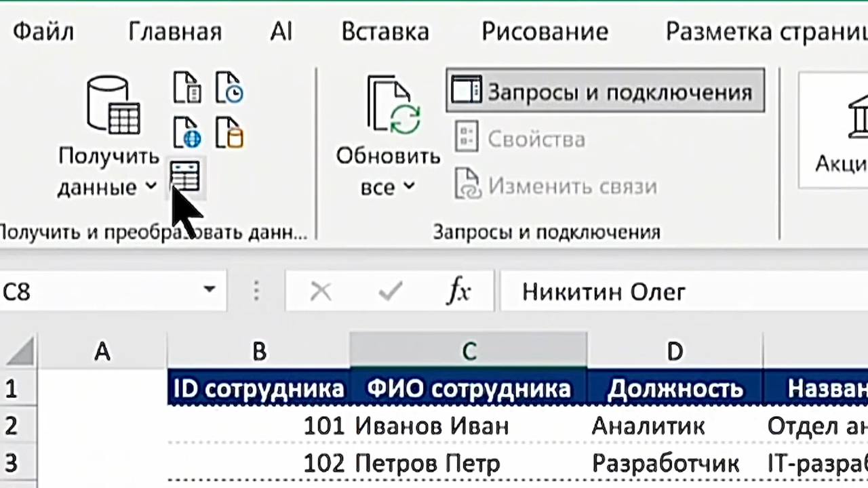Click the ID сотрудника header cell
This screenshot has width=868, height=488.
coord(258,388)
